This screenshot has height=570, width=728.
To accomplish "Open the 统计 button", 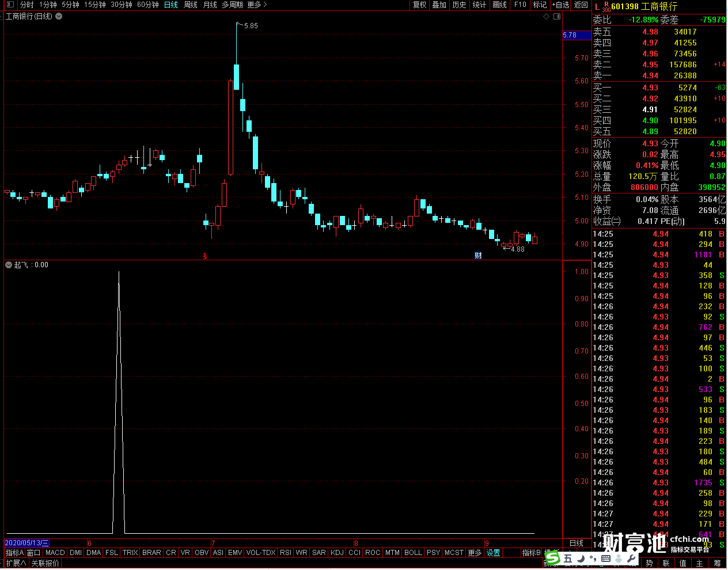I will 479,5.
